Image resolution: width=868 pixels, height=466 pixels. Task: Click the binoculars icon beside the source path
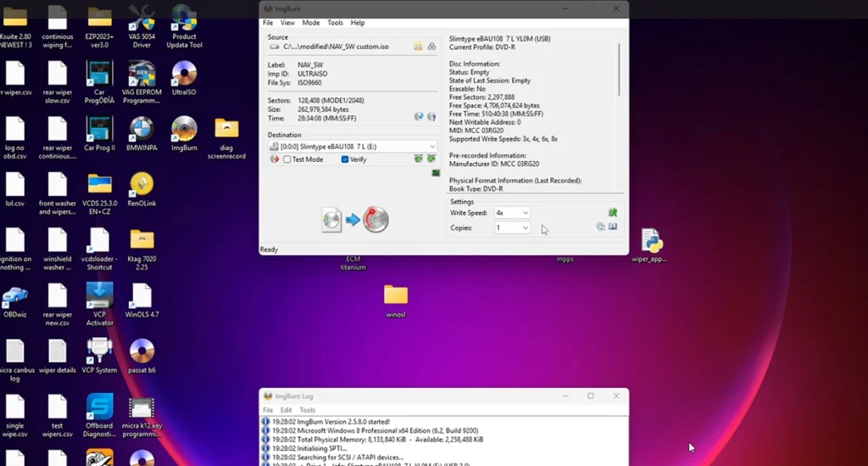pyautogui.click(x=431, y=47)
